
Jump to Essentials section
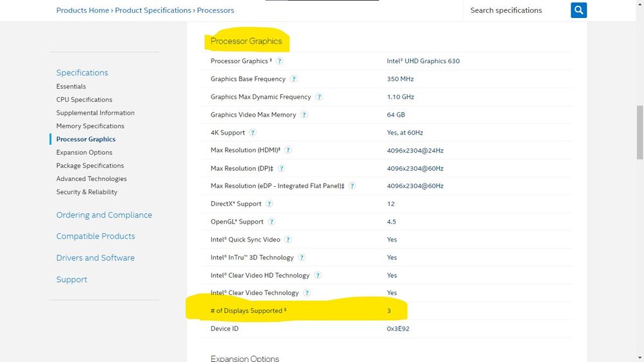[71, 86]
